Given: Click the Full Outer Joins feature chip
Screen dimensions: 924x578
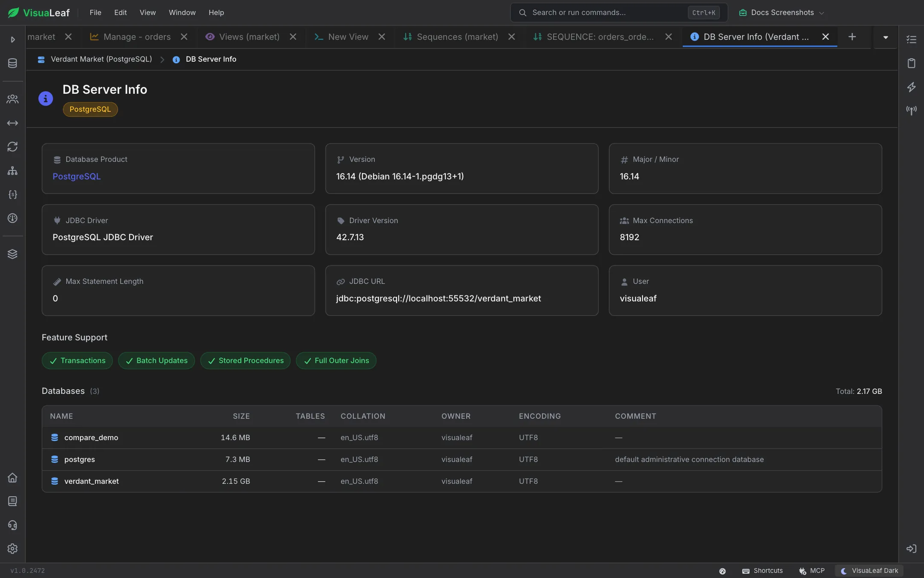Looking at the screenshot, I should [x=336, y=361].
